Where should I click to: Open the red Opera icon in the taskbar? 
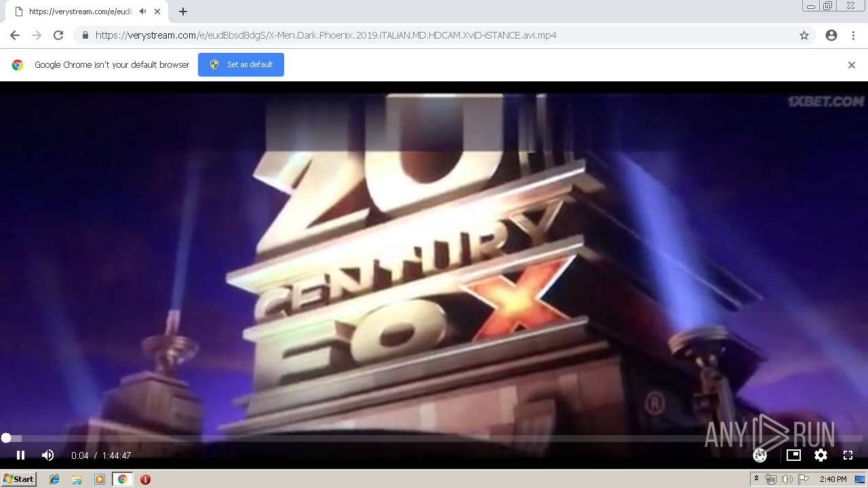(x=145, y=479)
